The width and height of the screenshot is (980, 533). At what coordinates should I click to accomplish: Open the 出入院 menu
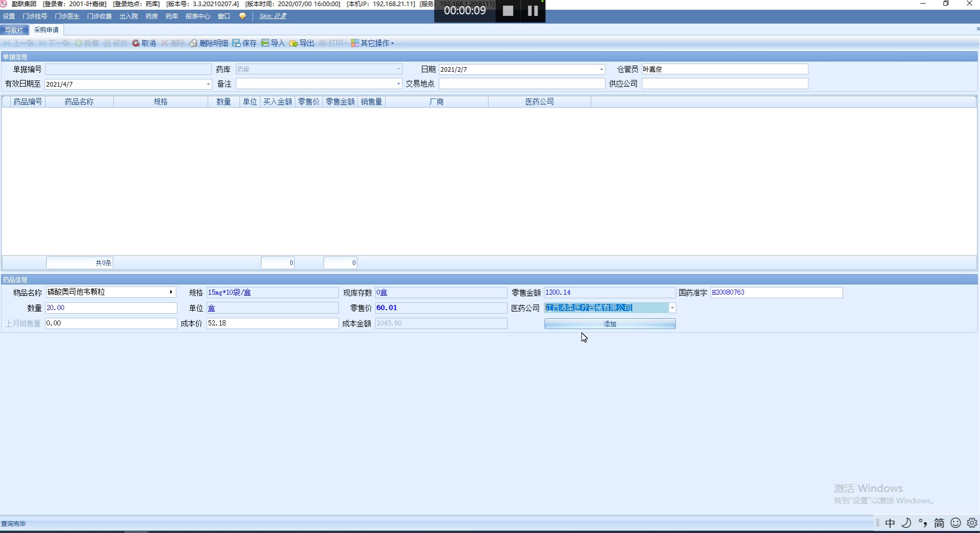pos(129,16)
